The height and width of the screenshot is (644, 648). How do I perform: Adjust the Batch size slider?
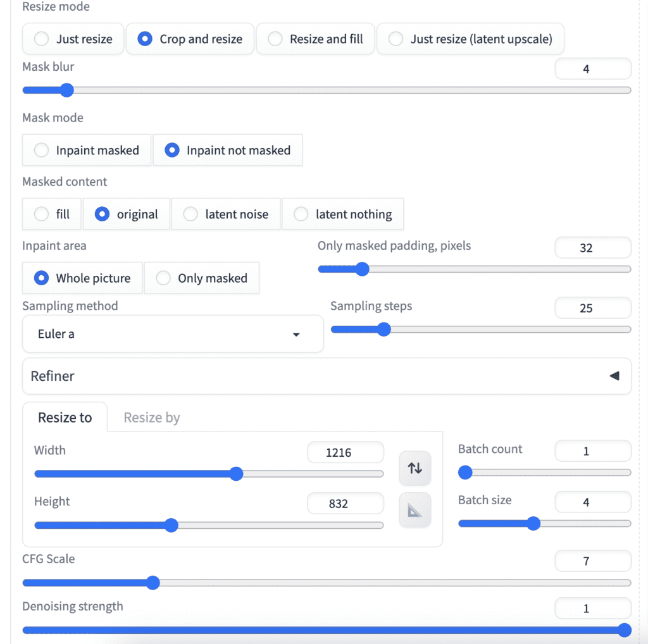pos(545,523)
